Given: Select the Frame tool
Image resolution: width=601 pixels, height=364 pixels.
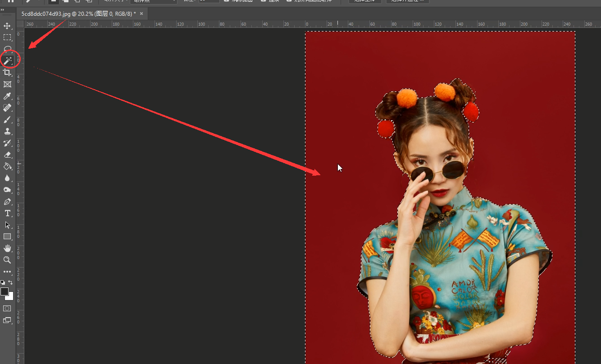Looking at the screenshot, I should pyautogui.click(x=7, y=84).
